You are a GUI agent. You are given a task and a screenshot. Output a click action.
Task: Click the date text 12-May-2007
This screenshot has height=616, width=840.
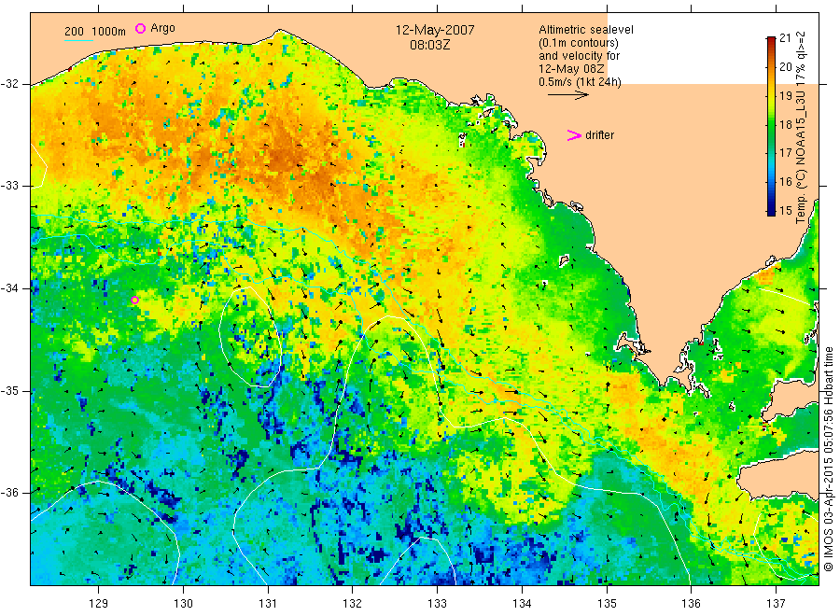click(435, 30)
